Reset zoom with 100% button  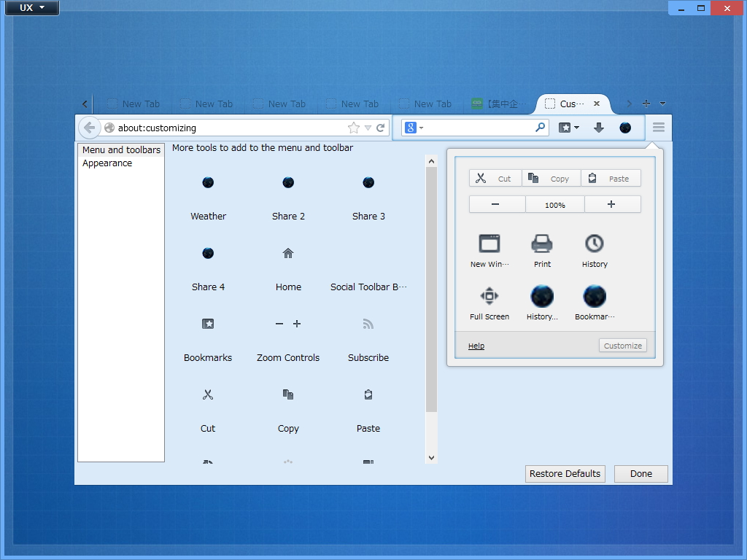[555, 204]
